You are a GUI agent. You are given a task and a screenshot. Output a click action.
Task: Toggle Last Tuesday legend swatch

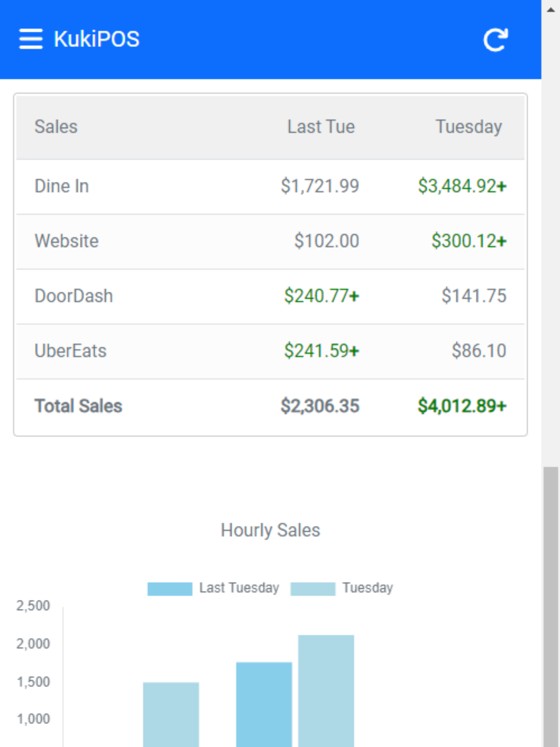click(170, 589)
